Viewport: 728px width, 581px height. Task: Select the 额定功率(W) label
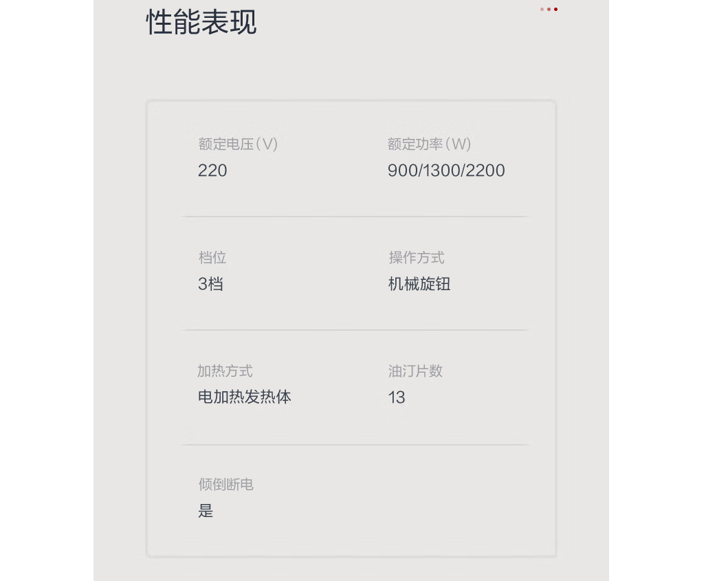pos(429,144)
